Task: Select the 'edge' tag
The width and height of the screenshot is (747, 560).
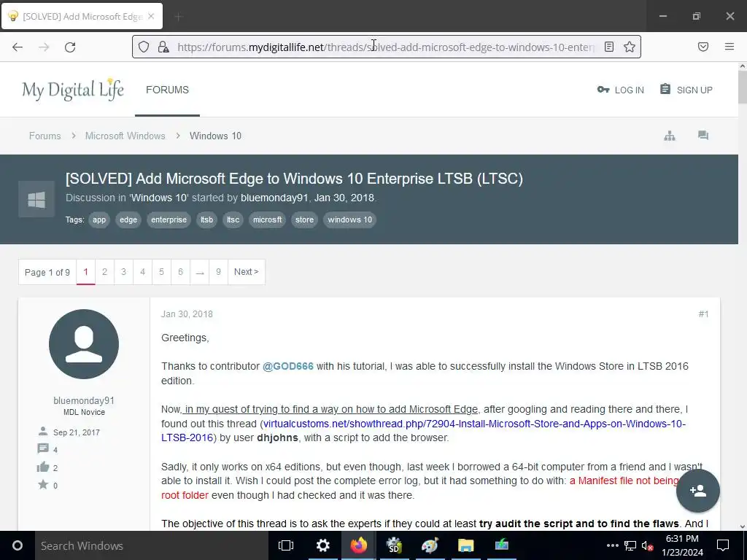Action: (x=128, y=219)
